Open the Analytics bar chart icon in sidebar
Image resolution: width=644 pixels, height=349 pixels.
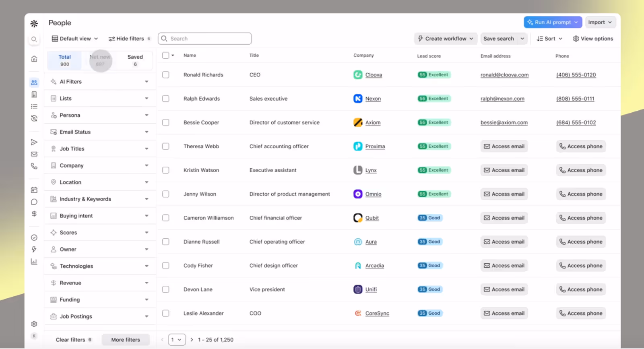click(x=34, y=262)
